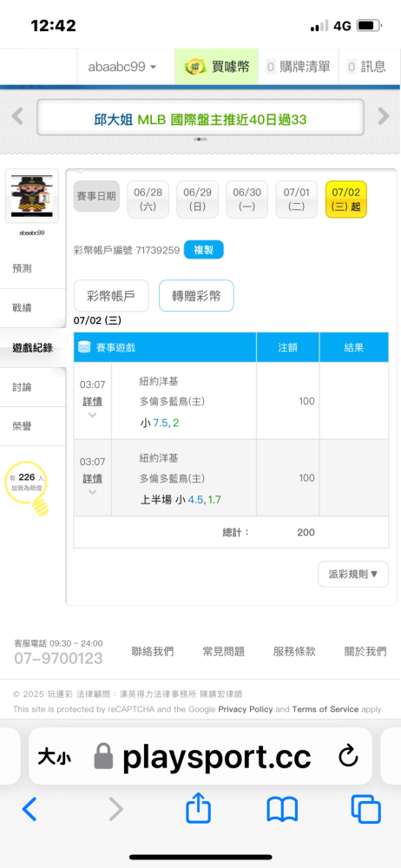Open abaabc99 account dropdown
Viewport: 401px width, 868px height.
(122, 67)
